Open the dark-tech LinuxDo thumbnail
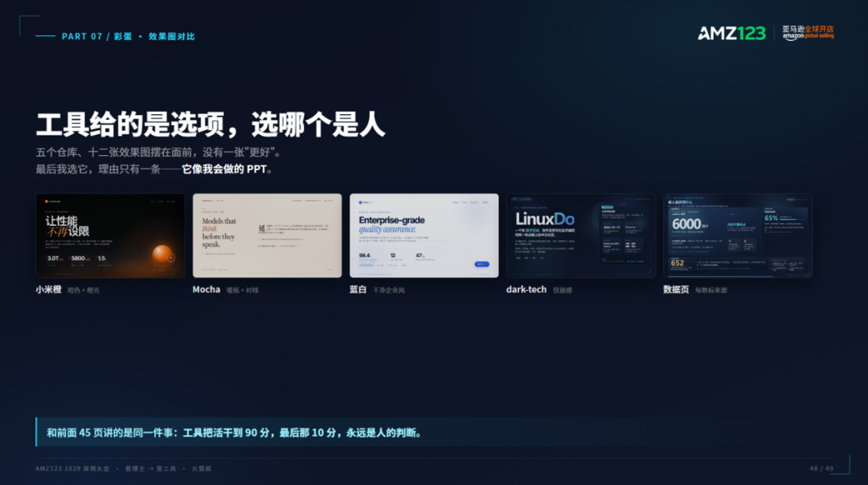Image resolution: width=868 pixels, height=485 pixels. (581, 235)
